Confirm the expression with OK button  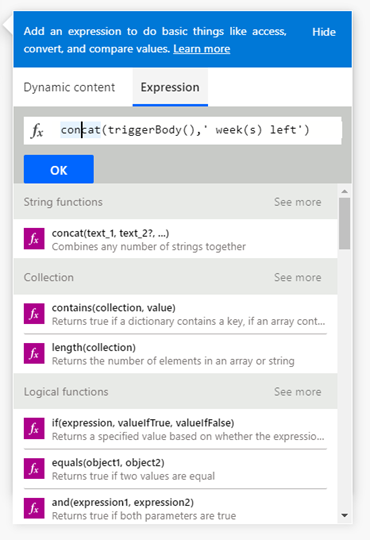point(59,169)
